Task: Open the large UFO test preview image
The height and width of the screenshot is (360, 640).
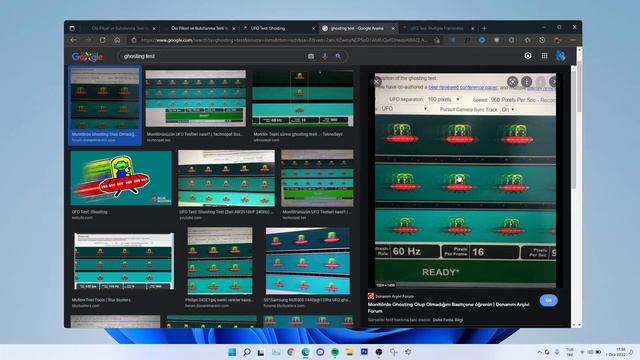Action: (x=465, y=180)
